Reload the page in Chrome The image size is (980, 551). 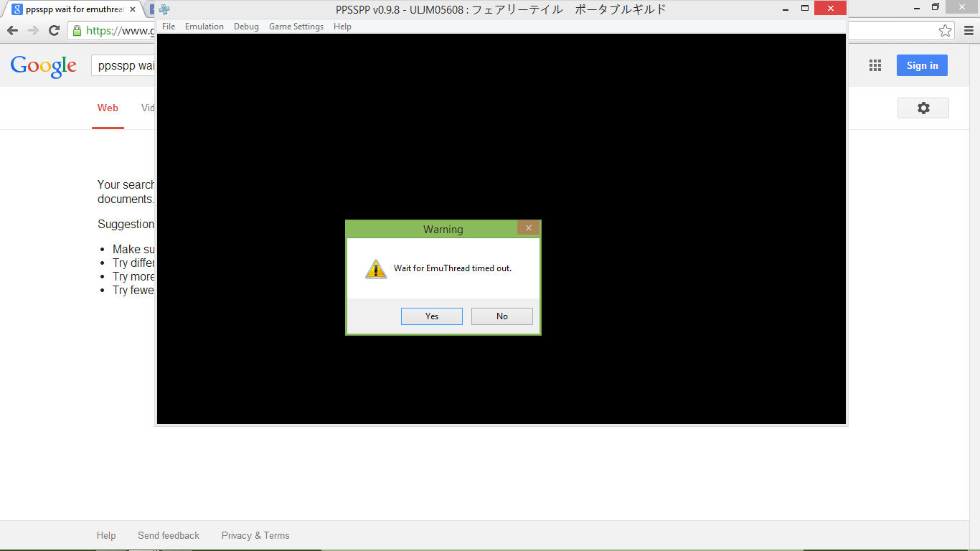click(54, 30)
